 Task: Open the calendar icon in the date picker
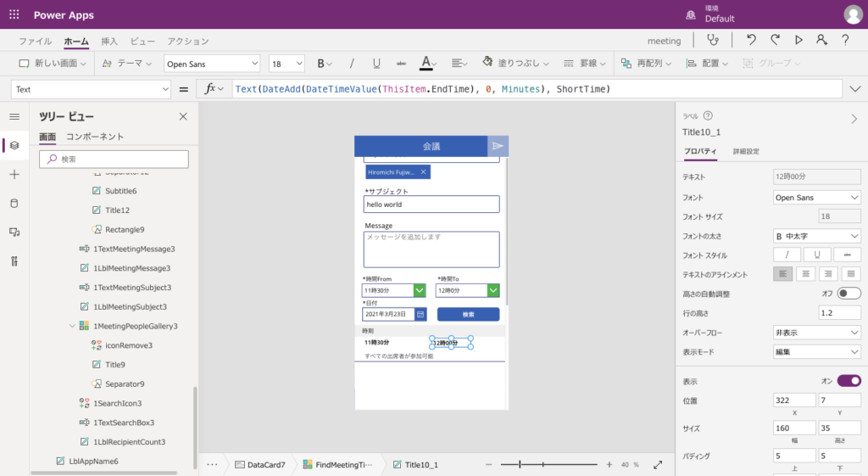[420, 314]
